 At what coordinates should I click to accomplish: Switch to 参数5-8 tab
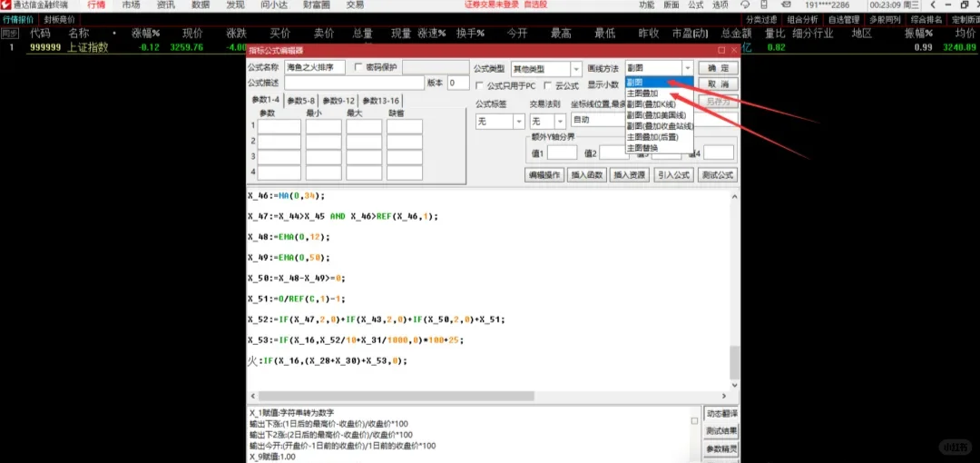click(301, 100)
